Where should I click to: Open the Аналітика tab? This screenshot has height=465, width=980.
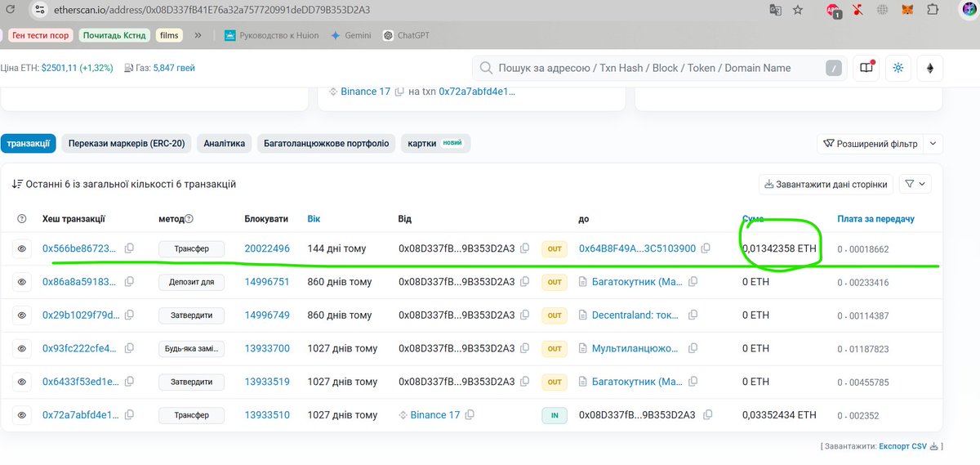tap(225, 144)
